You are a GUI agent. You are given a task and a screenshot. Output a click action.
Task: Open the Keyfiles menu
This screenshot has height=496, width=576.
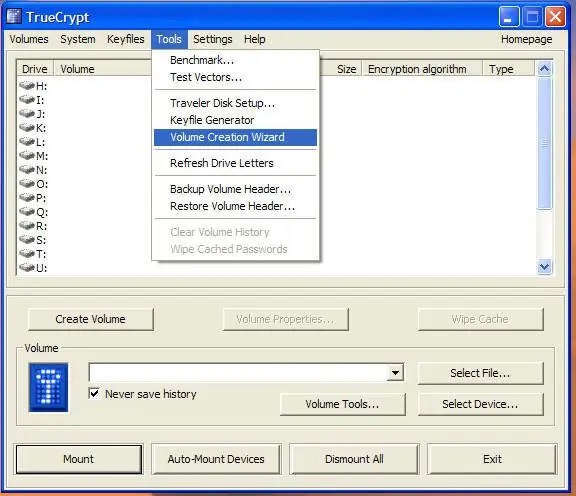coord(126,39)
